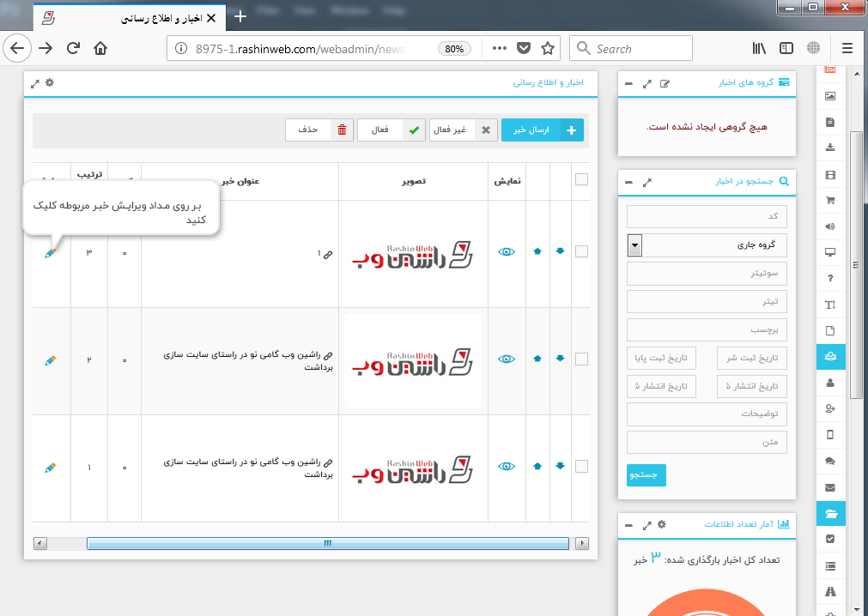Tick checkbox of news row with order ۳
Screen dimensions: 868x616
[581, 251]
